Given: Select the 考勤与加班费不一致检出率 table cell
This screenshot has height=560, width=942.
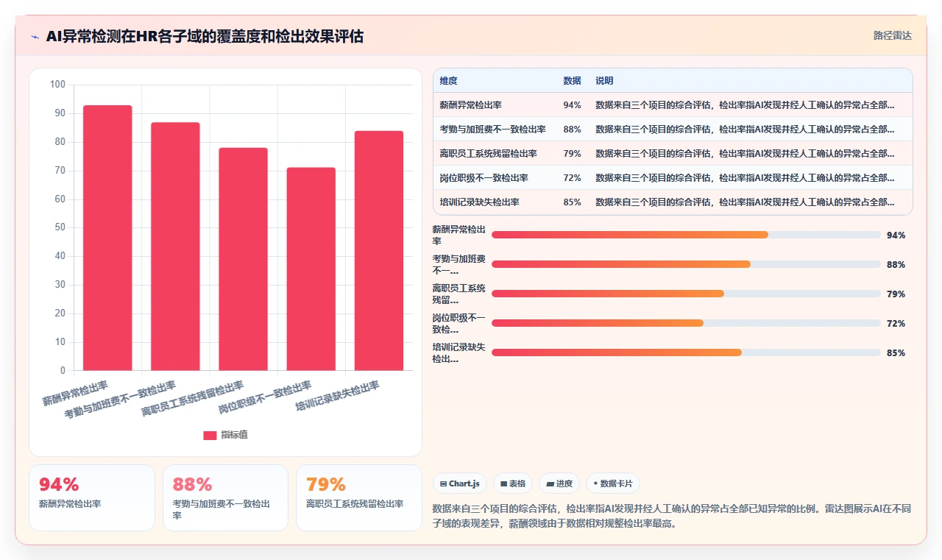Looking at the screenshot, I should click(x=492, y=130).
